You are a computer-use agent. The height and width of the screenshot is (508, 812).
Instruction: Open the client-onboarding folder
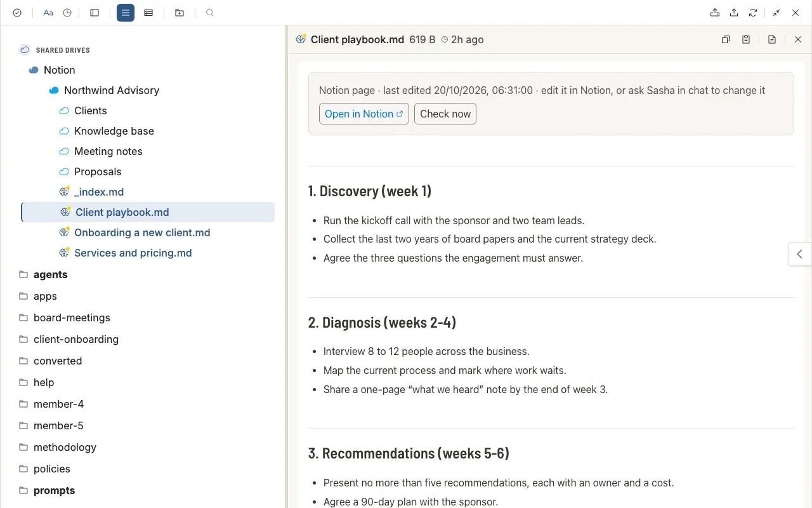[x=76, y=339]
